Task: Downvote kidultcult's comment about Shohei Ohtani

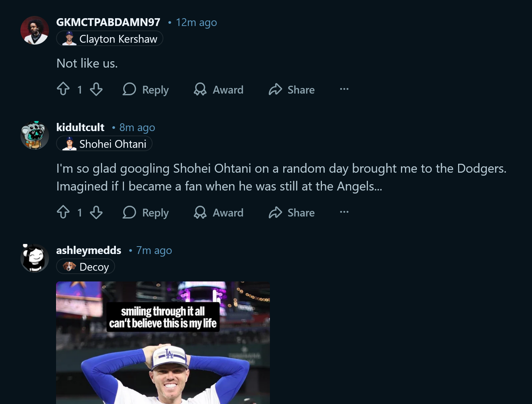Action: click(x=96, y=212)
